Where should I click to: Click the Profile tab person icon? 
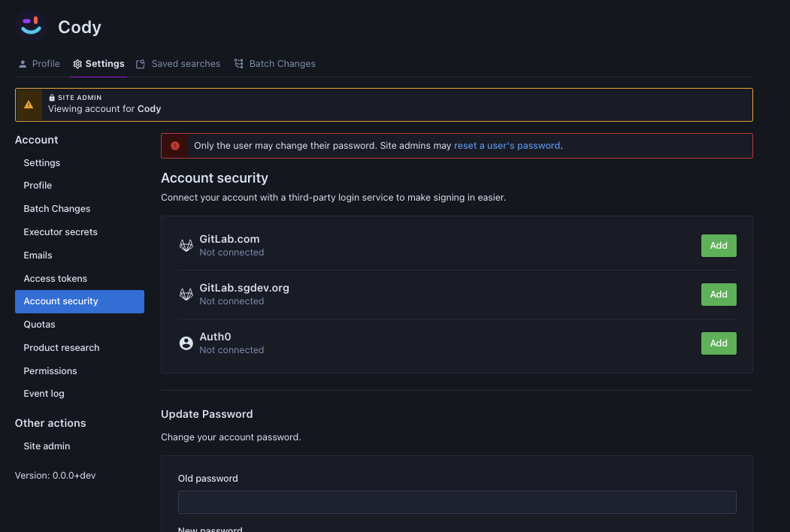tap(23, 64)
